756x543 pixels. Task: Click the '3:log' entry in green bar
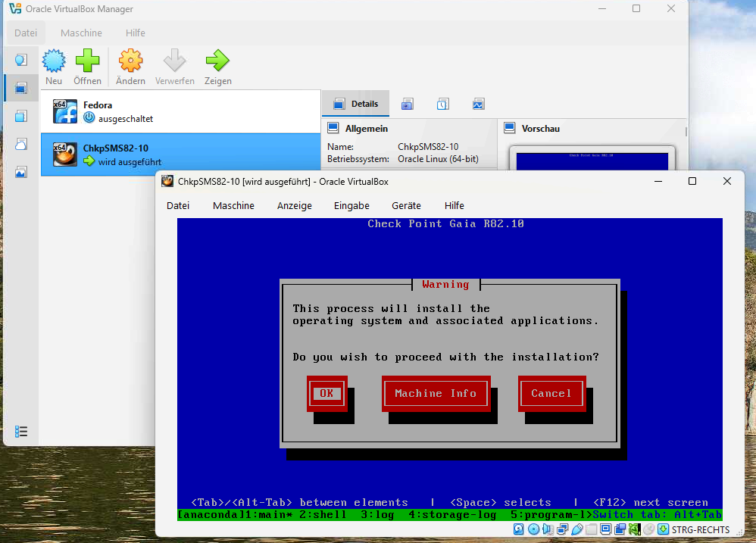(377, 514)
